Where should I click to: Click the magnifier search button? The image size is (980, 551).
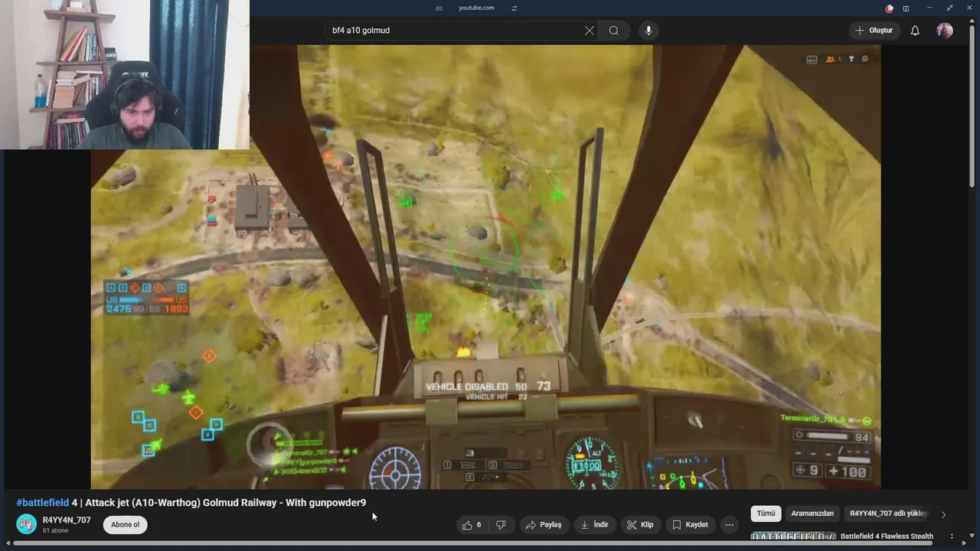click(x=614, y=31)
